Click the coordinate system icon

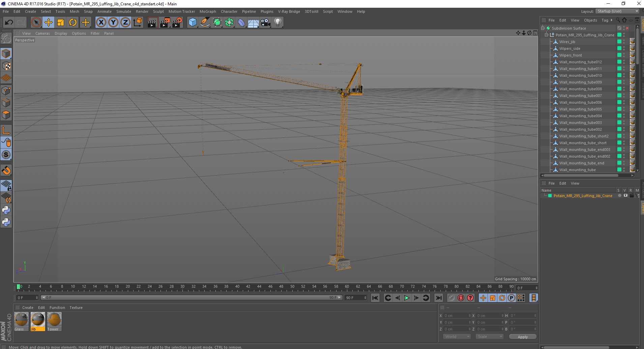click(x=138, y=23)
